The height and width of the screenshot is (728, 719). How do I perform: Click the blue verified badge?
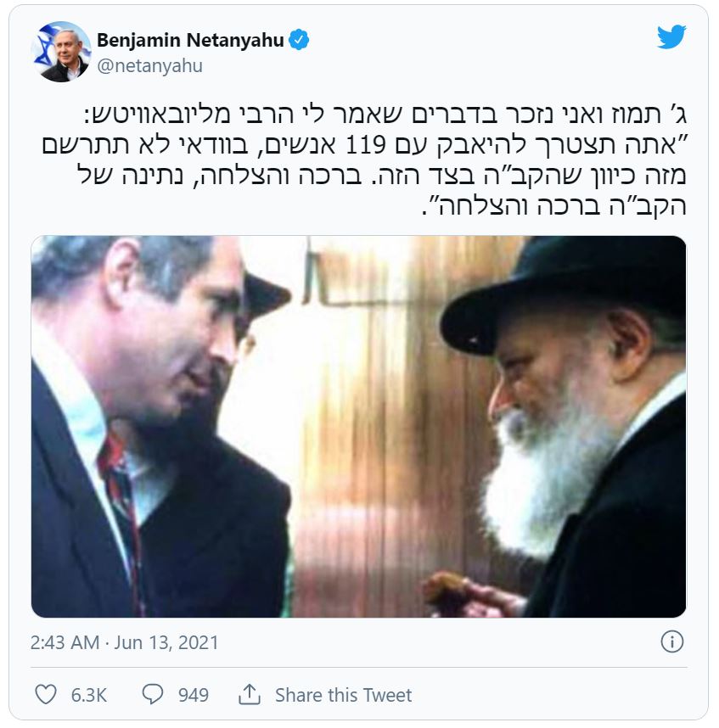point(299,40)
